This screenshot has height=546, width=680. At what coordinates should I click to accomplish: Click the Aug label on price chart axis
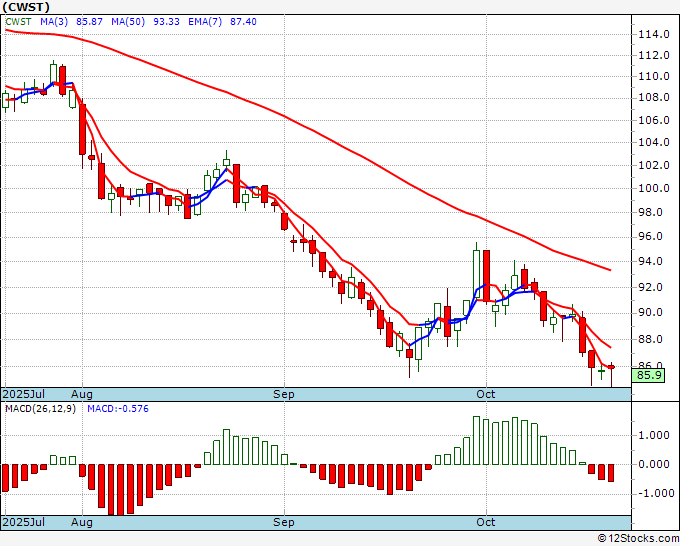point(82,395)
